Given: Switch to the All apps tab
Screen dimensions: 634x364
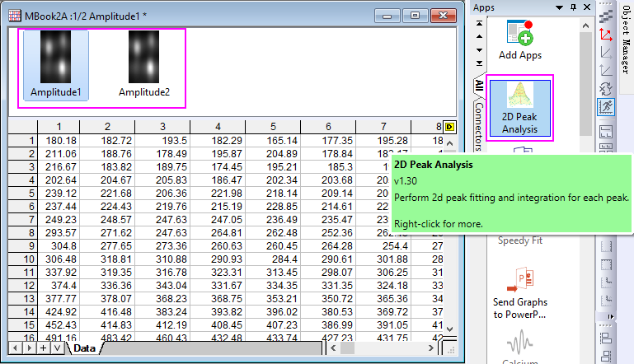Looking at the screenshot, I should click(479, 86).
